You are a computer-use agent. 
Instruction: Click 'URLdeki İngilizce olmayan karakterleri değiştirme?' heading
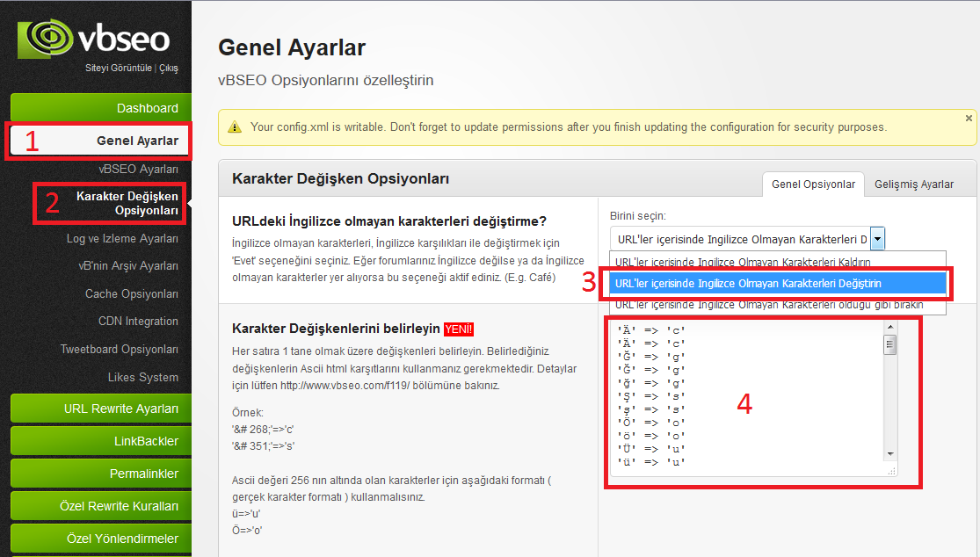pyautogui.click(x=389, y=221)
